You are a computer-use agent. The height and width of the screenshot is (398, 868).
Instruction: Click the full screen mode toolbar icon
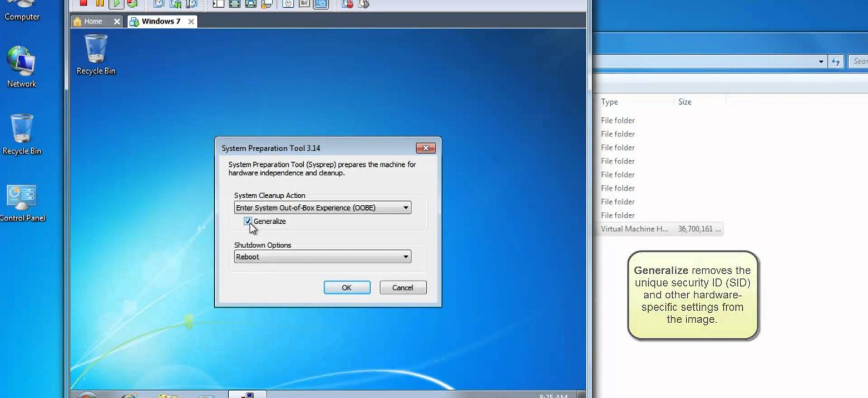(234, 4)
